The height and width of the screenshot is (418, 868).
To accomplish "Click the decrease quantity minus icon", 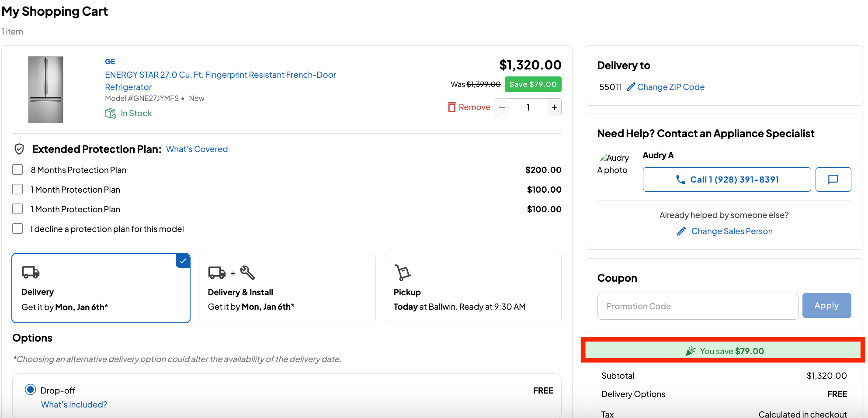I will coord(502,107).
